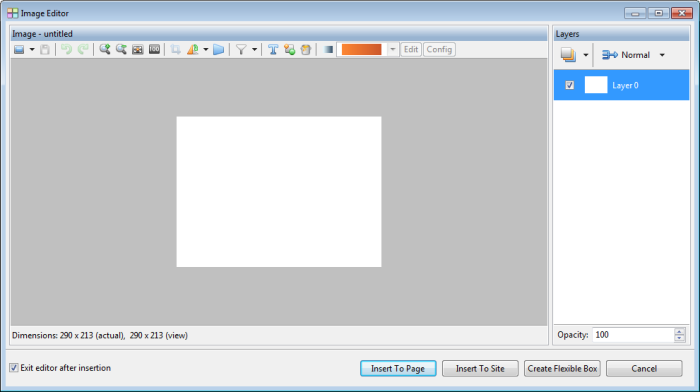Click the Insert To Page button

tap(398, 369)
